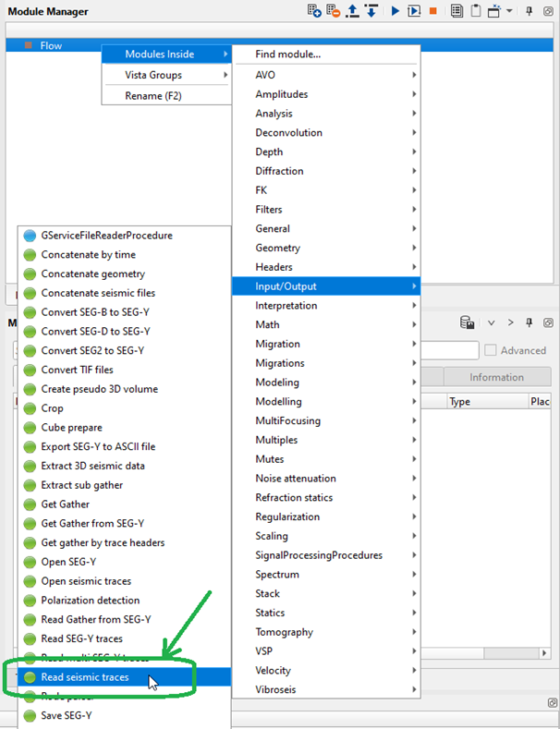Expand the Noise attenuation submenu
The height and width of the screenshot is (729, 560).
pyautogui.click(x=326, y=478)
